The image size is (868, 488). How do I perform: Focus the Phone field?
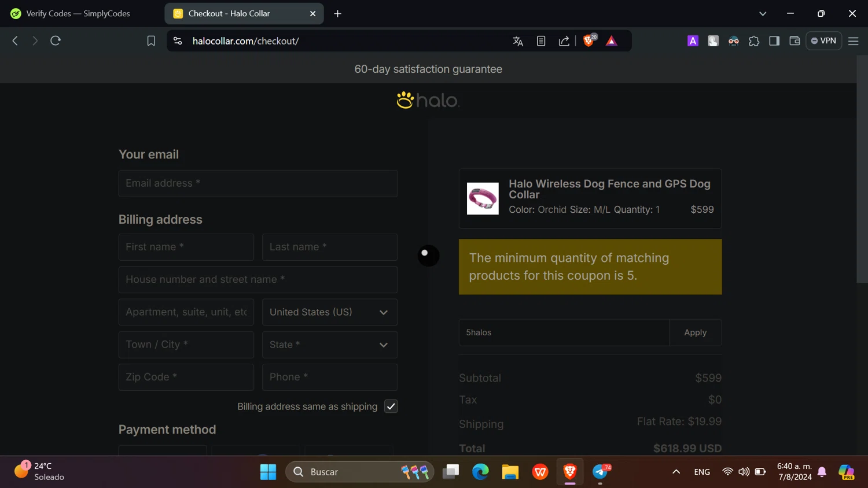[x=330, y=377]
